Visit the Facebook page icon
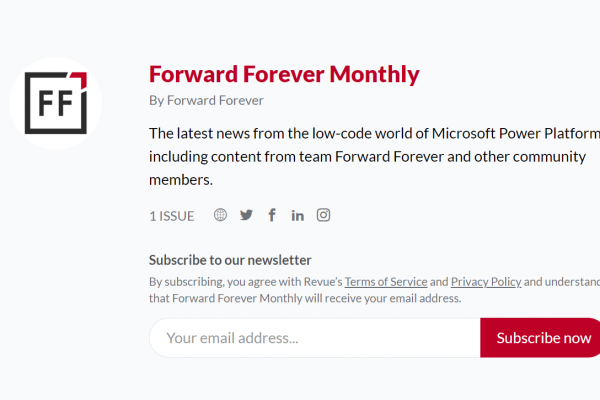The width and height of the screenshot is (600, 400). click(272, 215)
